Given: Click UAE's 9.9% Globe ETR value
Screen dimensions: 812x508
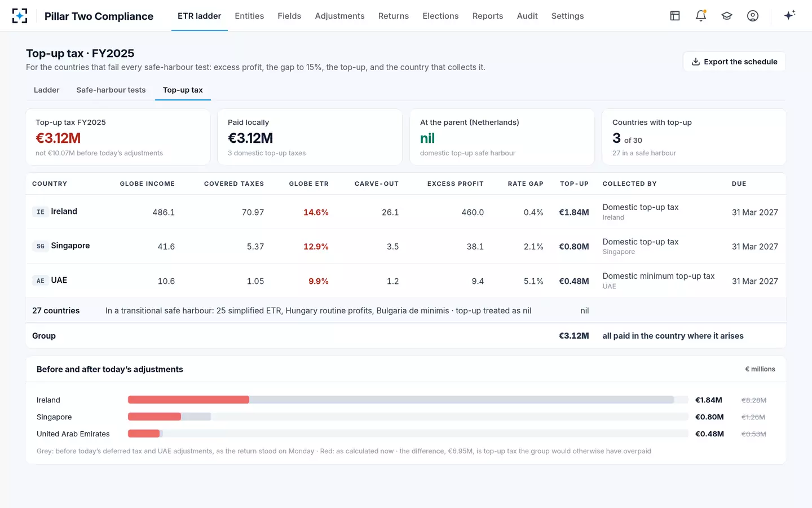Looking at the screenshot, I should click(319, 281).
